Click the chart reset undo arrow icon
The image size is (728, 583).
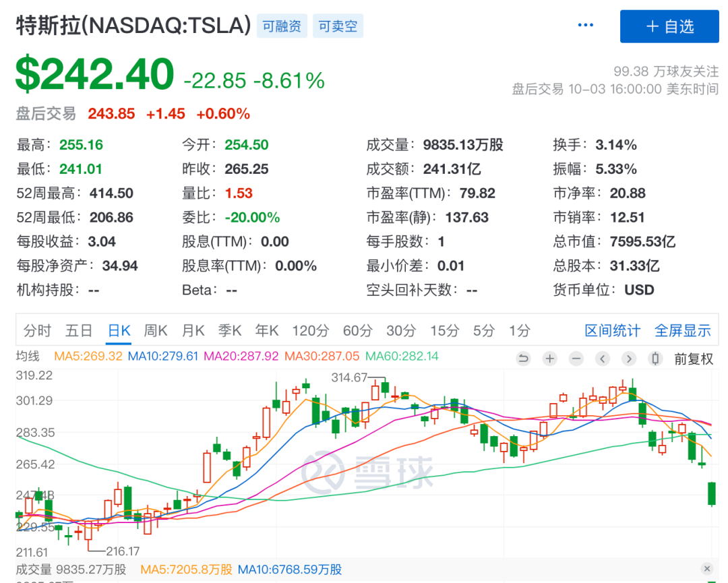click(x=523, y=359)
